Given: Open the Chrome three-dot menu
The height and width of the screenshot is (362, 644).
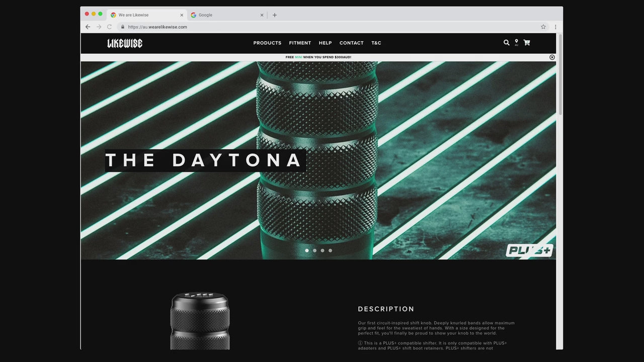Looking at the screenshot, I should point(555,27).
